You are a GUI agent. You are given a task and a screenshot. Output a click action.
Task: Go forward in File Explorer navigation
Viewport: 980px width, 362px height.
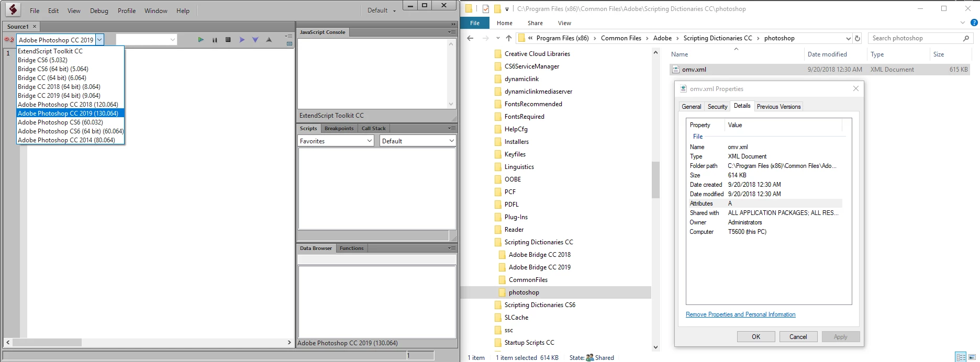485,38
